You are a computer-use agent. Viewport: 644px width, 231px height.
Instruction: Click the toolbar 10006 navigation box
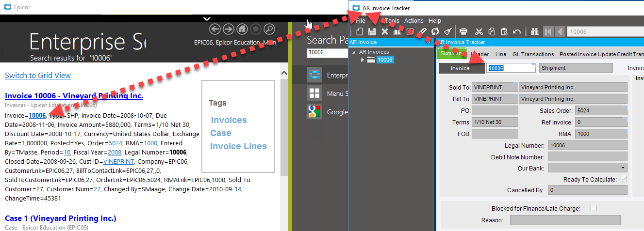tap(605, 32)
